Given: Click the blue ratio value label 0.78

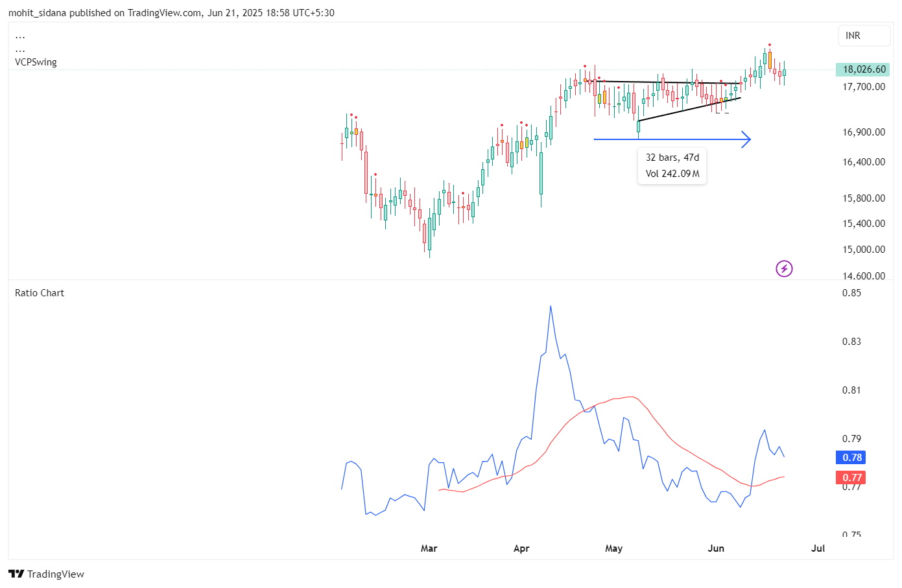Looking at the screenshot, I should click(x=851, y=458).
